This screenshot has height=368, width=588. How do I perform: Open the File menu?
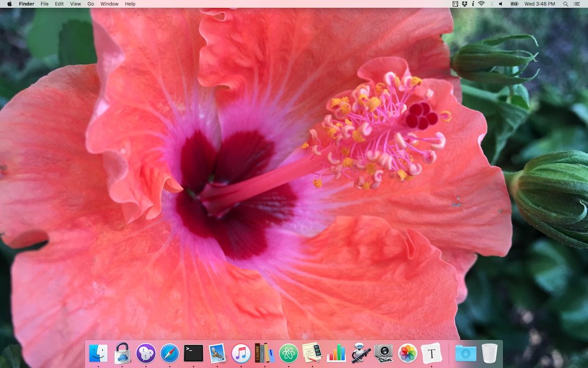[44, 4]
